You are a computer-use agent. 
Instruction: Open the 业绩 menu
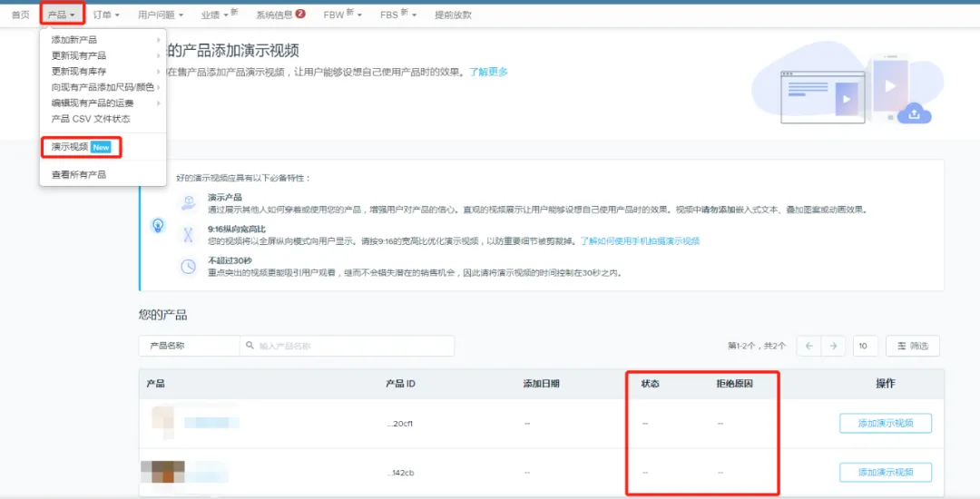(220, 15)
